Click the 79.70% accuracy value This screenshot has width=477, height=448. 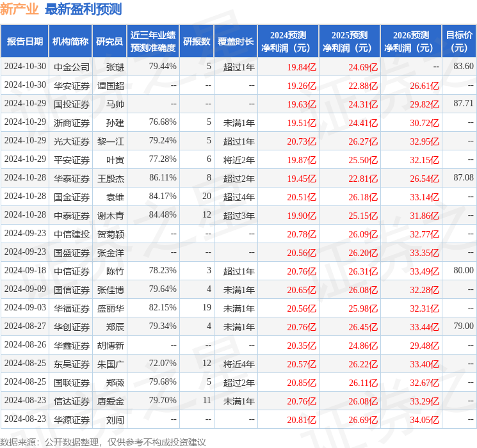[163, 400]
